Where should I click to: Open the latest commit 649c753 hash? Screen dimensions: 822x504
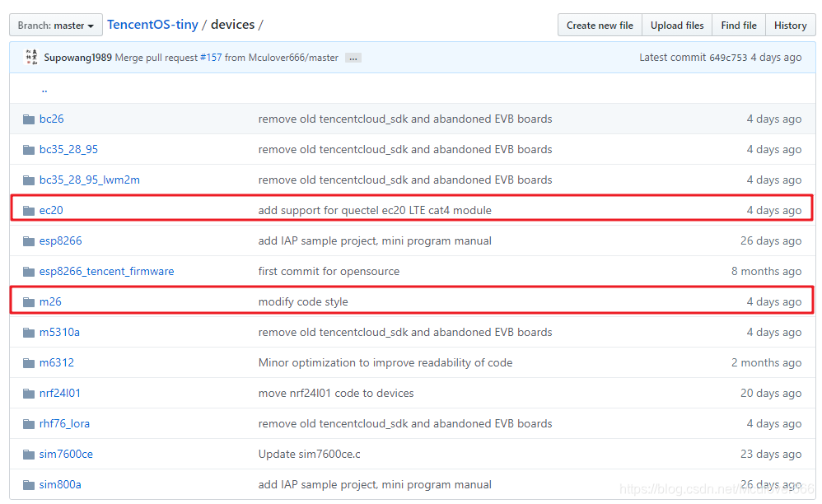(727, 58)
